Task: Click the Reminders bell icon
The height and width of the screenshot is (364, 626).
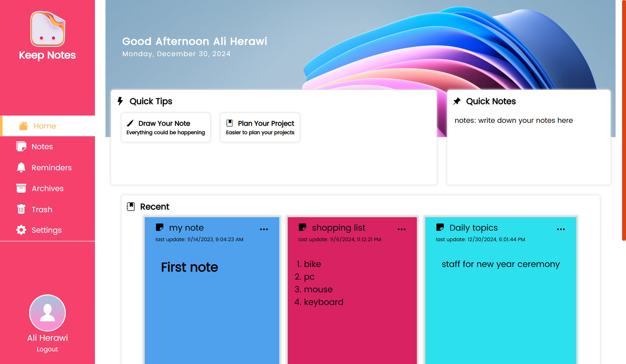Action: coord(21,167)
